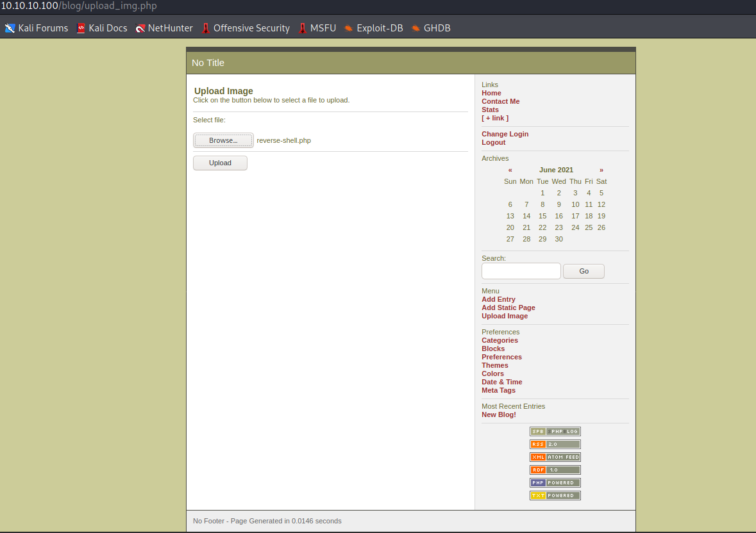The image size is (756, 533).
Task: Click the RSS 2.0 feed badge
Action: [x=555, y=445]
